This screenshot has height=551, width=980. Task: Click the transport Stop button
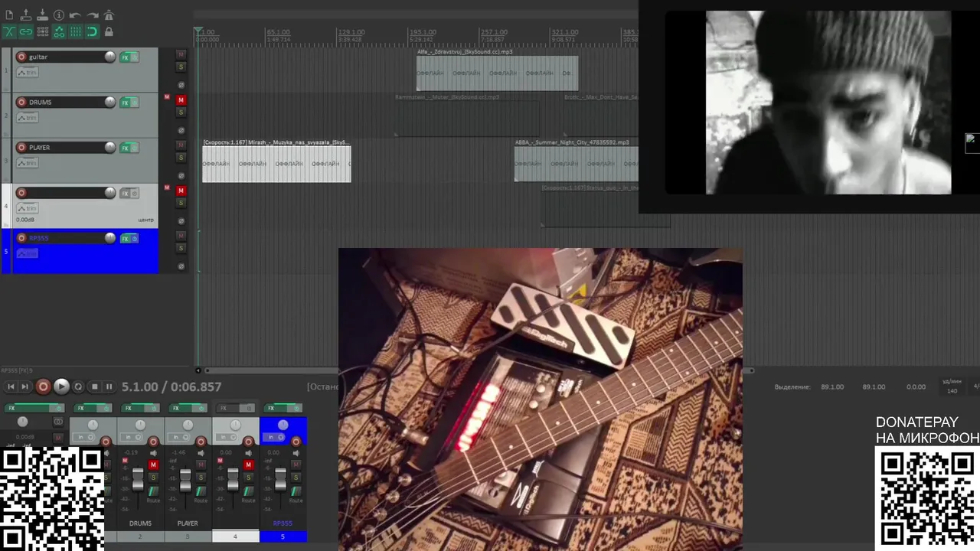click(94, 387)
